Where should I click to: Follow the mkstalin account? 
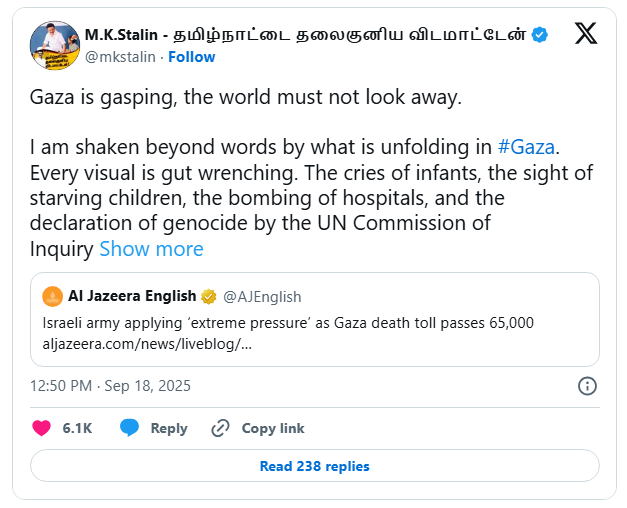pyautogui.click(x=190, y=57)
